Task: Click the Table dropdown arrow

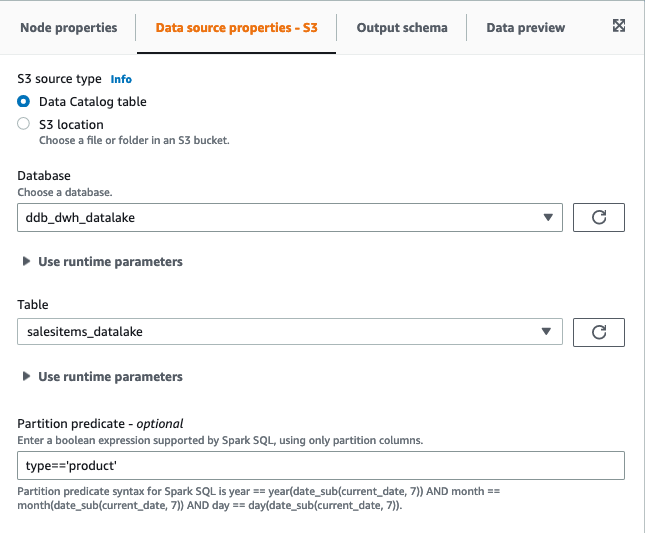Action: (546, 332)
